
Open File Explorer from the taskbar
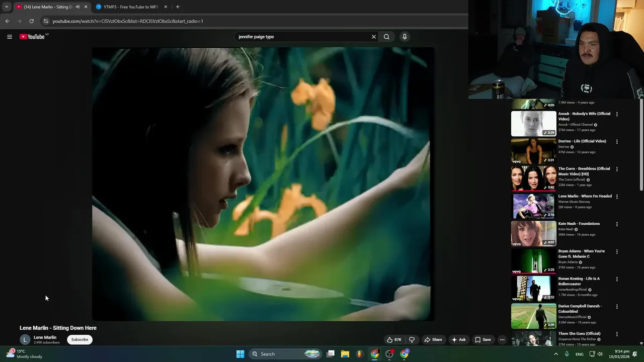345,354
